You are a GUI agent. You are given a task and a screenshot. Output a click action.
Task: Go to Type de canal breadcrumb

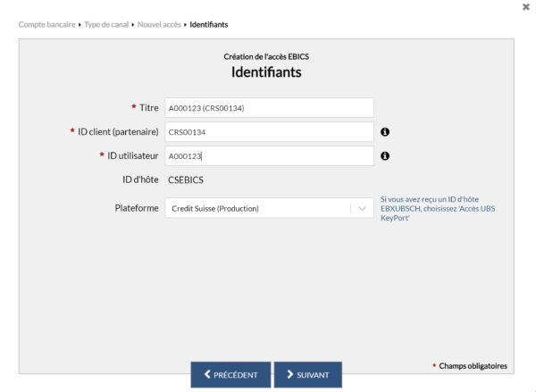pos(106,25)
